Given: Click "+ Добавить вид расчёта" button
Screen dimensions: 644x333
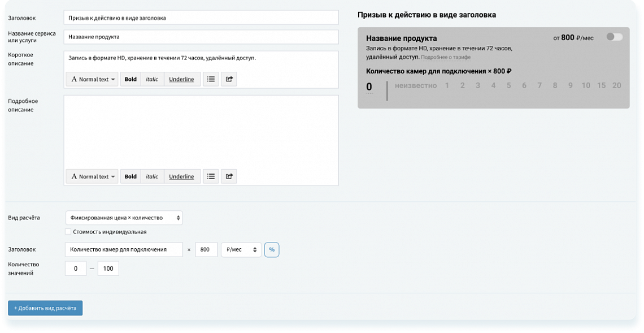Looking at the screenshot, I should [45, 308].
